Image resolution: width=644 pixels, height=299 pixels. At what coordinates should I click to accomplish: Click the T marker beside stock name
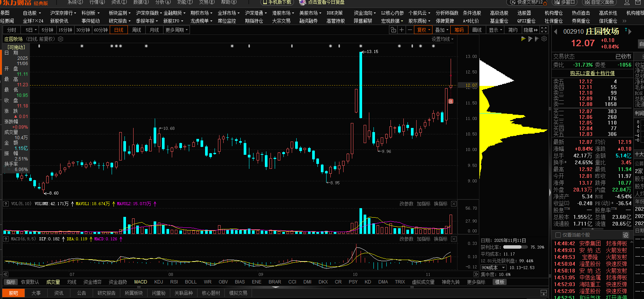click(x=626, y=30)
